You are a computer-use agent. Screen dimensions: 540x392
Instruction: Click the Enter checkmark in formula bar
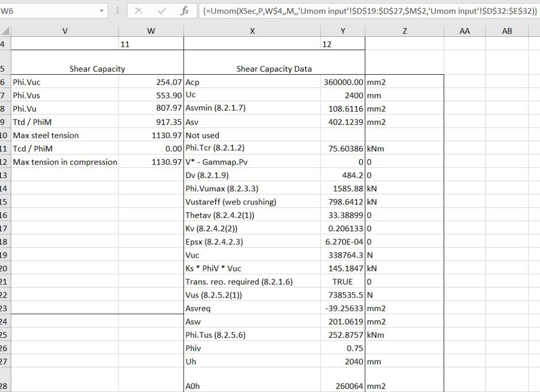tap(162, 11)
